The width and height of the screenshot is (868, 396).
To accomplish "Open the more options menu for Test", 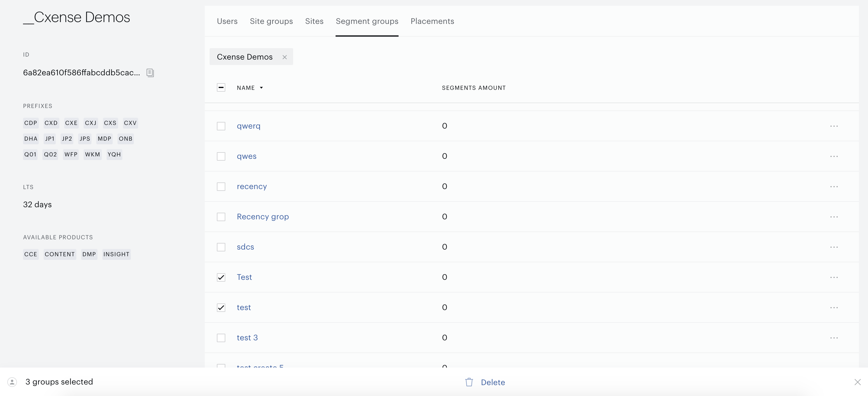I will click(x=834, y=278).
